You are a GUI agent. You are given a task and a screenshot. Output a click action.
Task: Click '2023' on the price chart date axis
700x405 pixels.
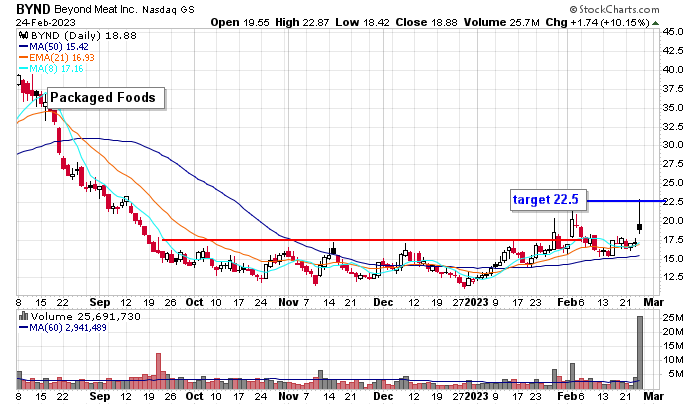coord(476,302)
